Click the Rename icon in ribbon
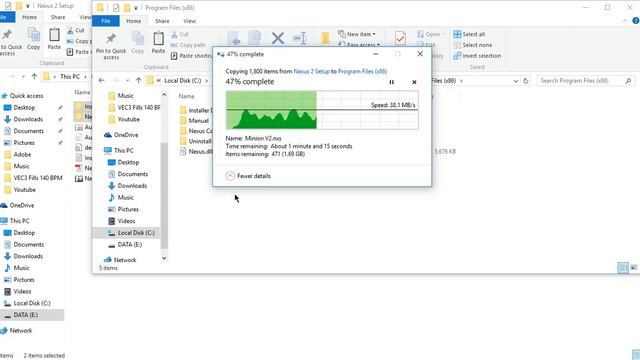This screenshot has height=360, width=640. [300, 38]
